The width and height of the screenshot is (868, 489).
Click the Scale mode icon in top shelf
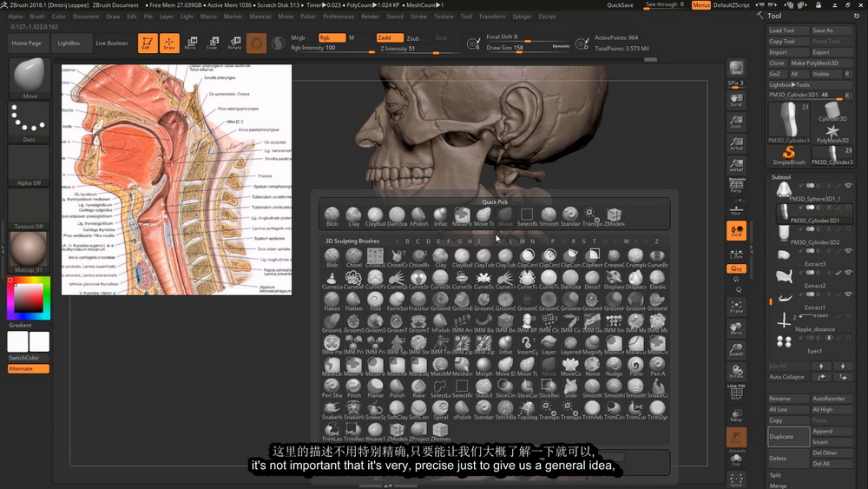(213, 43)
